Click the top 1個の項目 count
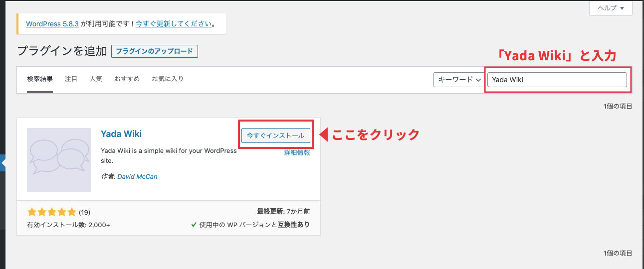 point(618,106)
